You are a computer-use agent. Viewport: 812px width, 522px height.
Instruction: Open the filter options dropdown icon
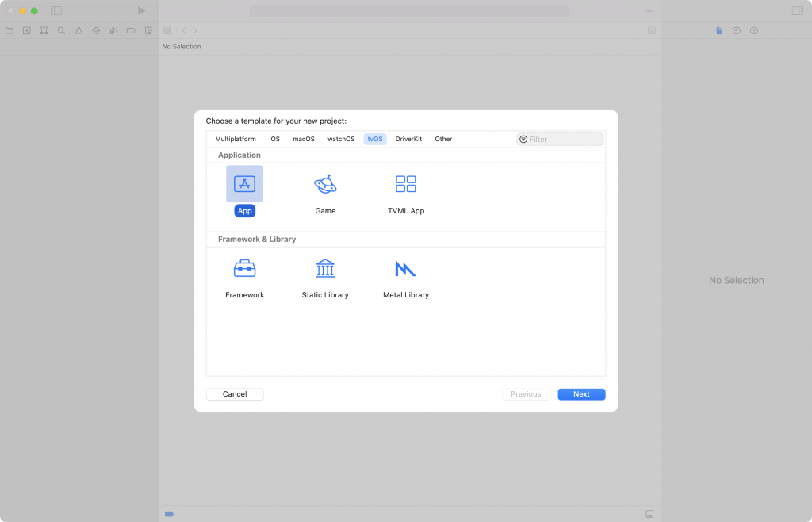pos(523,140)
